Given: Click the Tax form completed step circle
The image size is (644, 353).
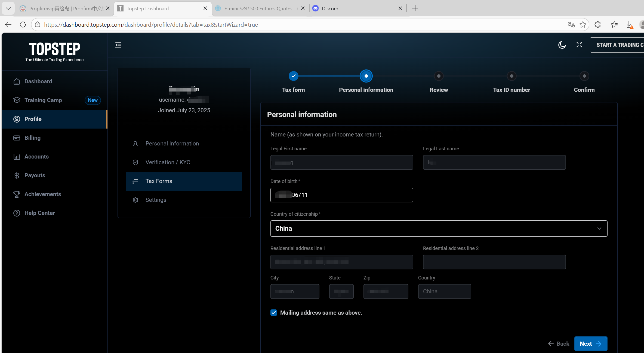Looking at the screenshot, I should 293,76.
